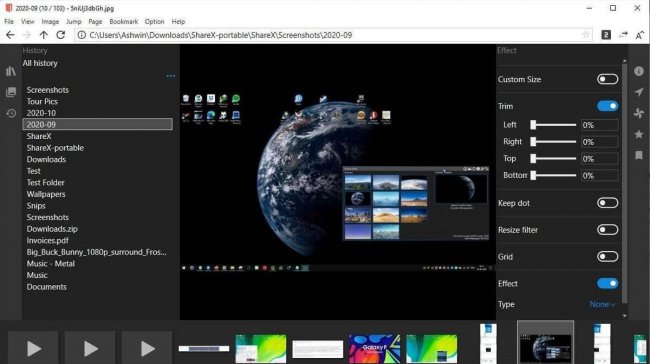Open 'Downloads' history entry
650x364 pixels.
click(x=46, y=160)
